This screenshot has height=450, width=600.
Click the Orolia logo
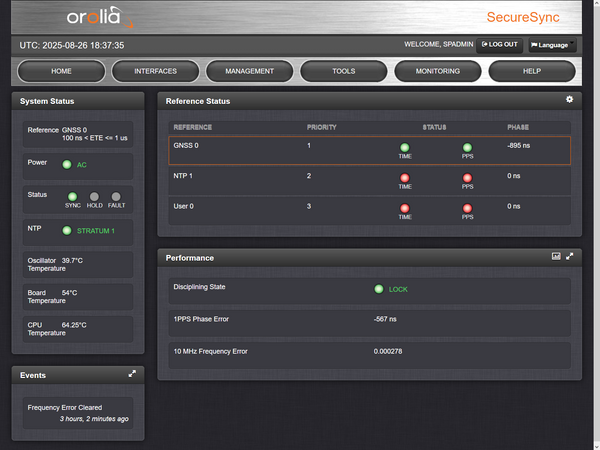(100, 17)
